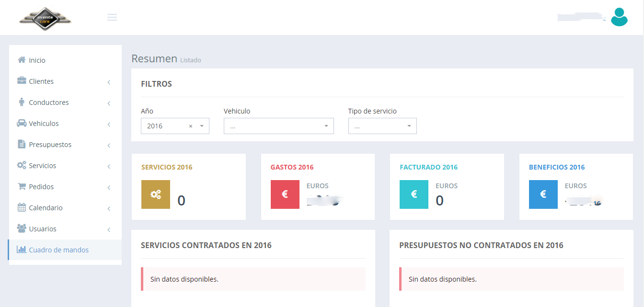Click the username link in header
This screenshot has width=644, height=307.
tap(581, 18)
